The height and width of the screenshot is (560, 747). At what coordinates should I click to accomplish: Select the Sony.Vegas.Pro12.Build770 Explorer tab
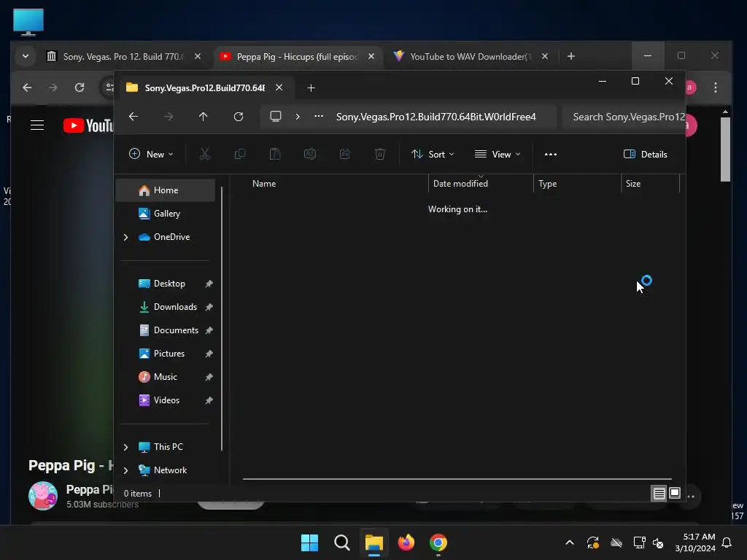tap(205, 88)
